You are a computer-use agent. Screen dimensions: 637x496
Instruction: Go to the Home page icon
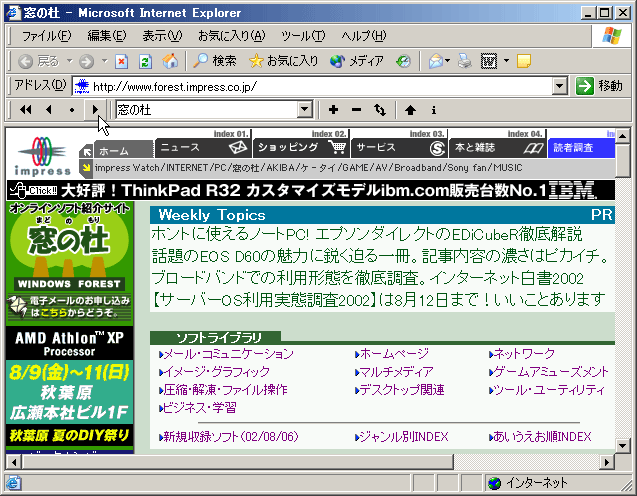coord(170,61)
